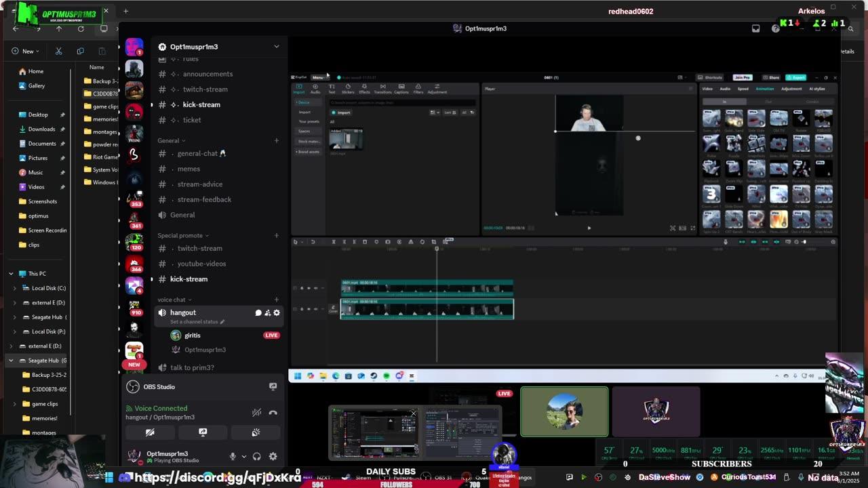Open microphone input options arrow
The width and height of the screenshot is (868, 488).
243,457
